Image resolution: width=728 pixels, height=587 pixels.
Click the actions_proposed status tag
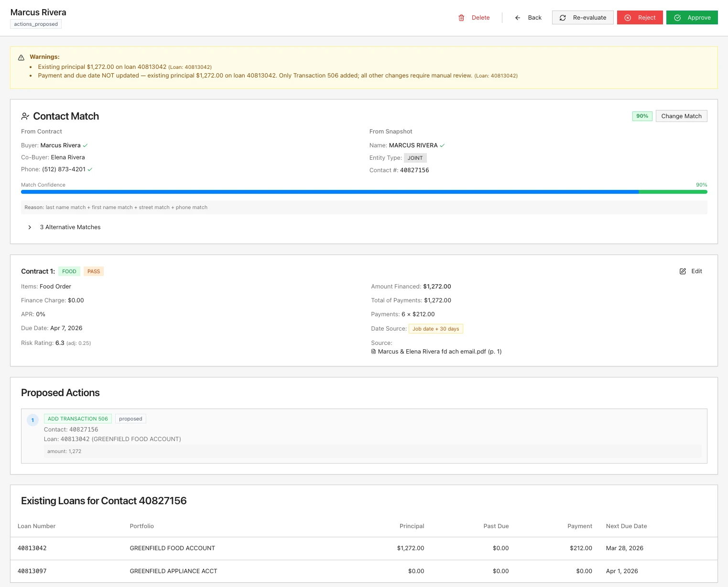coord(36,24)
